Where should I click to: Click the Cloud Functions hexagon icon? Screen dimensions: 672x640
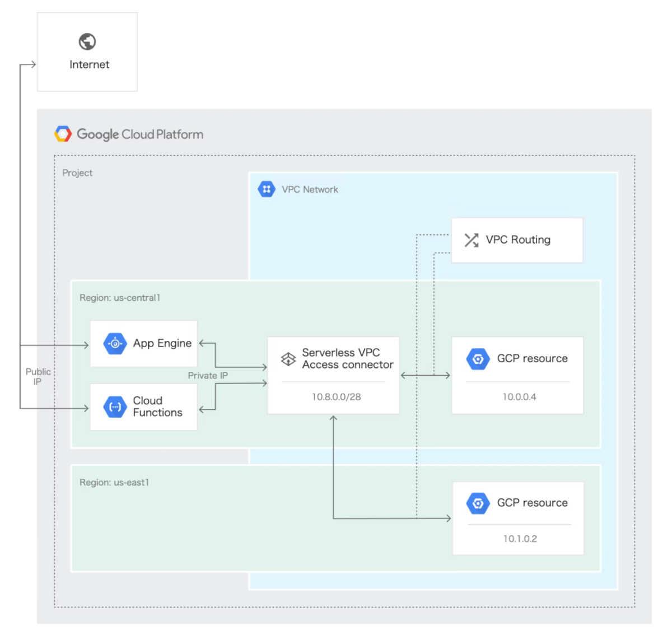click(115, 407)
